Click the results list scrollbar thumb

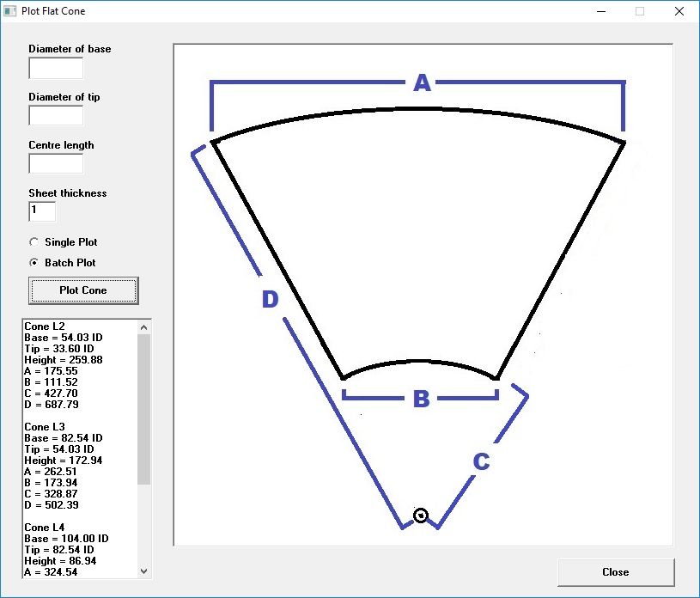click(143, 409)
